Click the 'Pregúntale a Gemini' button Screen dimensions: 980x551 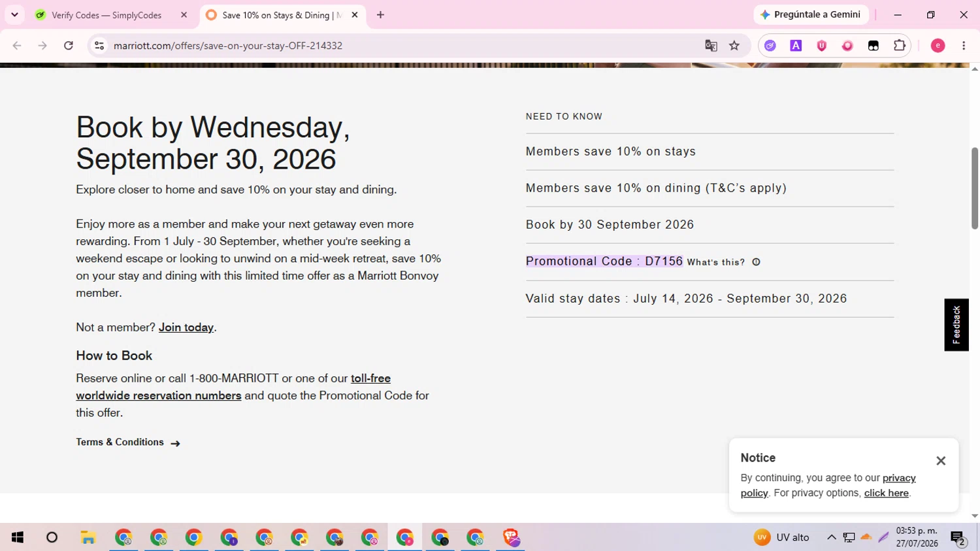click(x=811, y=14)
